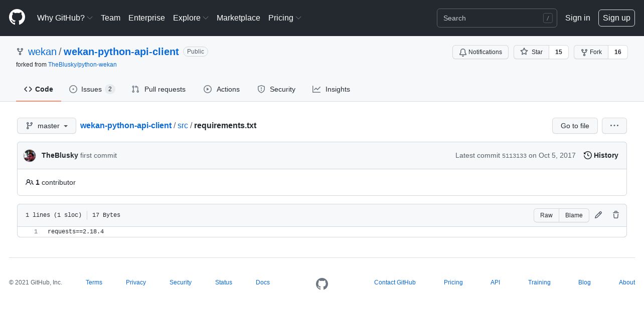Open the Pull requests tab

(158, 89)
